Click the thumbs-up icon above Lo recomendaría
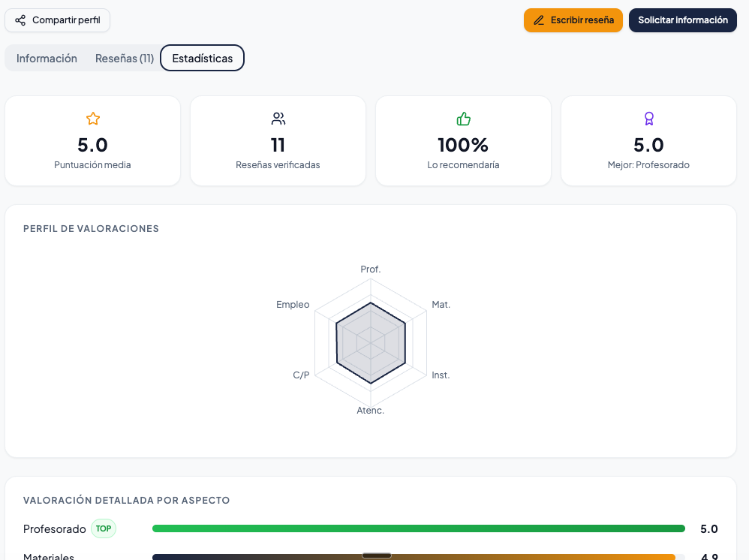This screenshot has height=560, width=749. (x=463, y=119)
